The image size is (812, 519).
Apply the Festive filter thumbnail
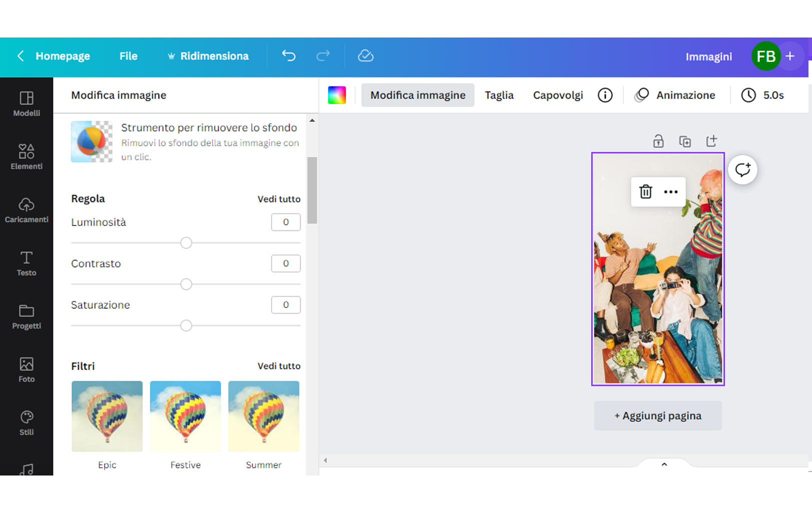coord(186,416)
